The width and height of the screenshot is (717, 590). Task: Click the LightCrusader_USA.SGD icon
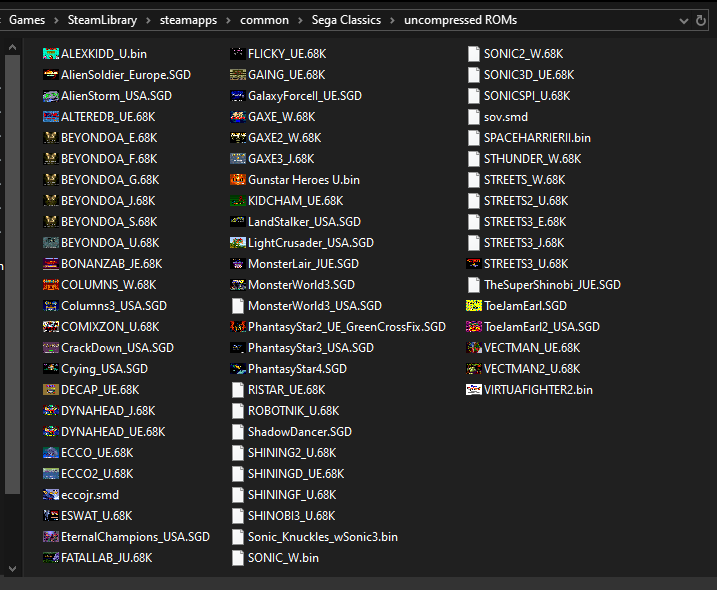tap(238, 243)
